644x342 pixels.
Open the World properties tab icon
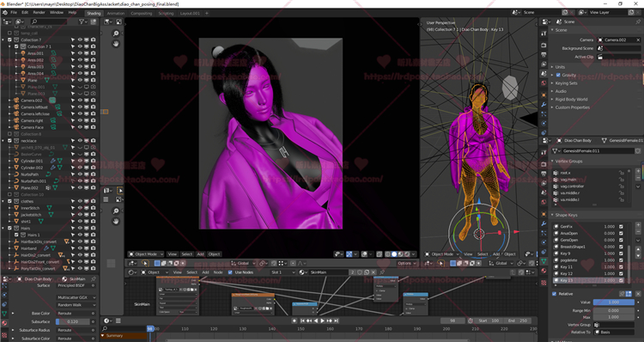point(544,82)
